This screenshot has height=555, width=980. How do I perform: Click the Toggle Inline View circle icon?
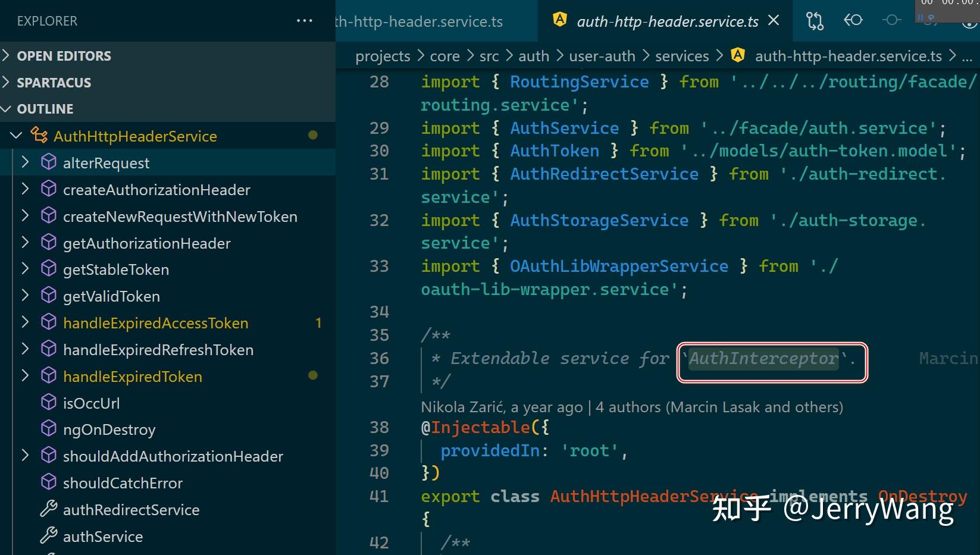(x=891, y=20)
